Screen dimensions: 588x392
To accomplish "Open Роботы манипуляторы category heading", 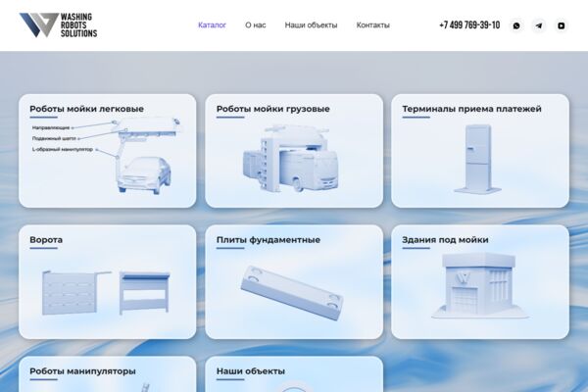I will (x=82, y=371).
